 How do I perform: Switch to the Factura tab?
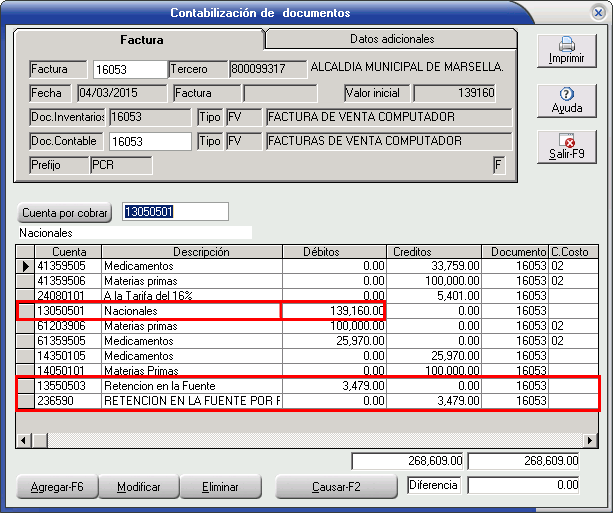click(x=141, y=40)
